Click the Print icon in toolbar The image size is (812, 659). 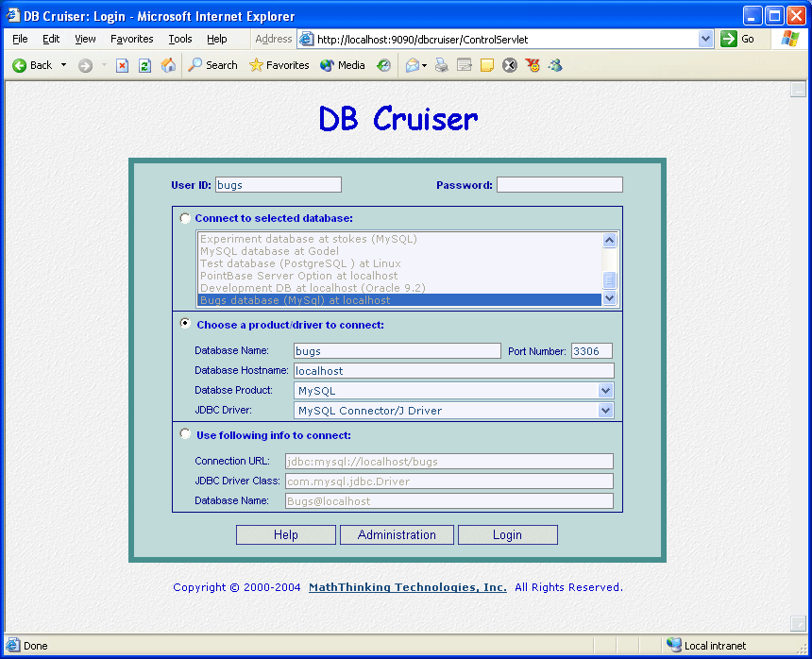[x=442, y=65]
